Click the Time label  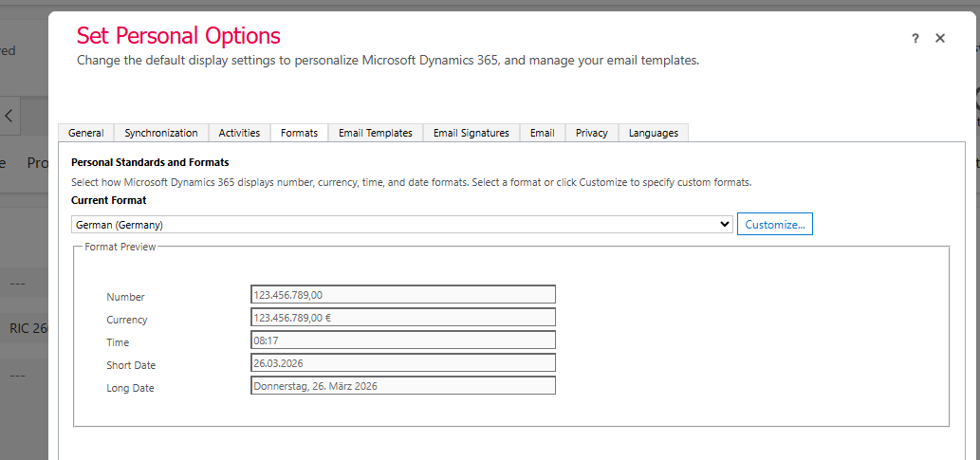point(118,342)
